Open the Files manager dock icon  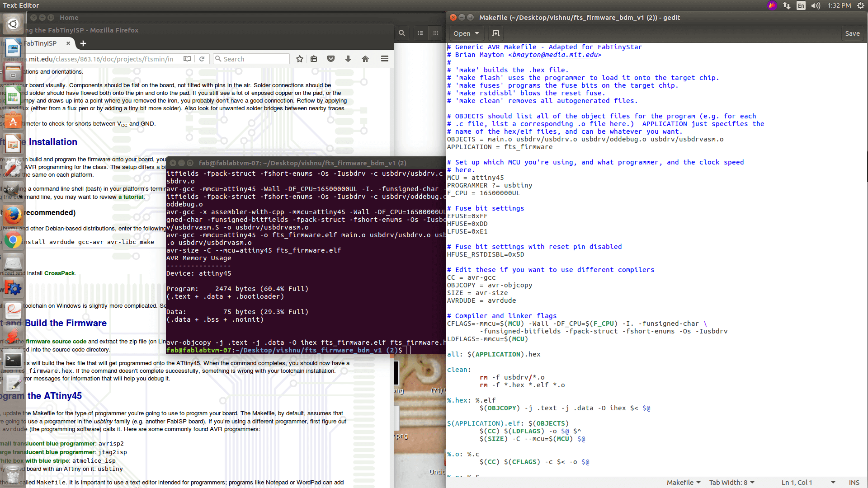coord(13,72)
